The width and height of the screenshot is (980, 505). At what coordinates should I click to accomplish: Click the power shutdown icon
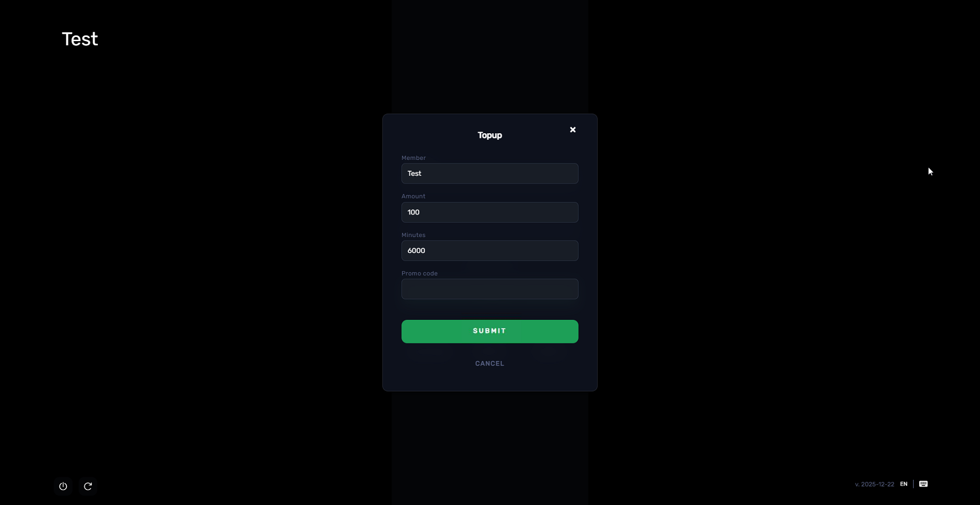pos(63,486)
